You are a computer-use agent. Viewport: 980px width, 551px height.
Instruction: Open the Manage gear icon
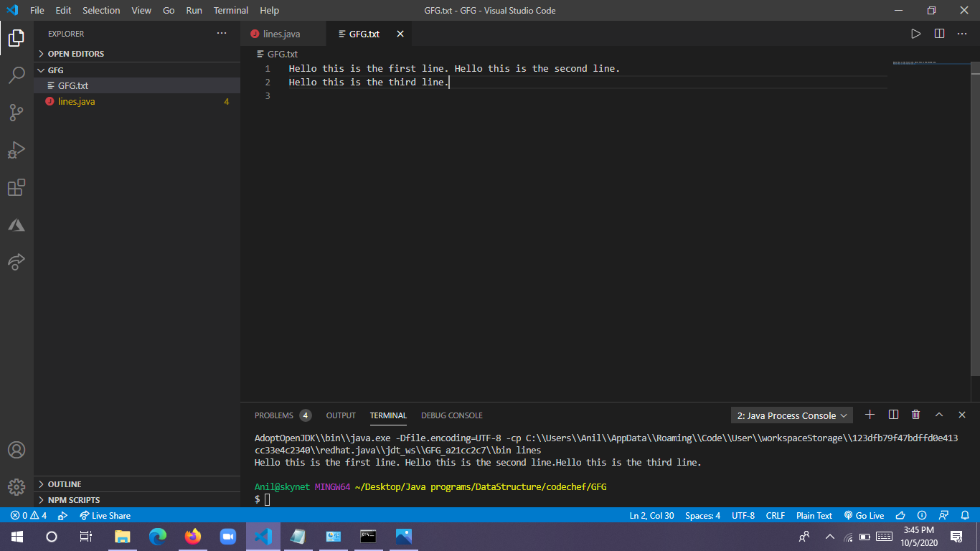(x=17, y=486)
